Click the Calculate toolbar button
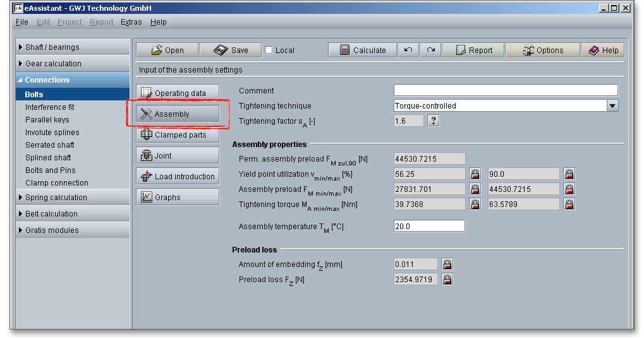 (x=362, y=51)
